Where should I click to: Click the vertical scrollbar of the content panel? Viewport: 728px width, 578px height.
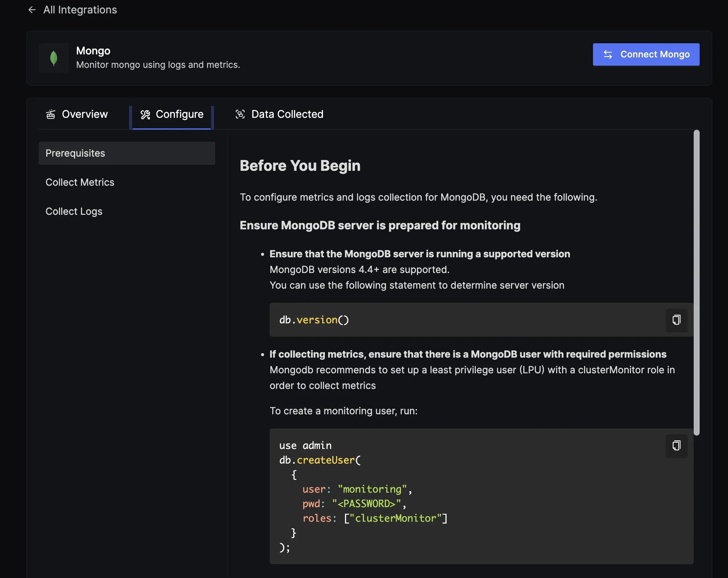(x=696, y=282)
